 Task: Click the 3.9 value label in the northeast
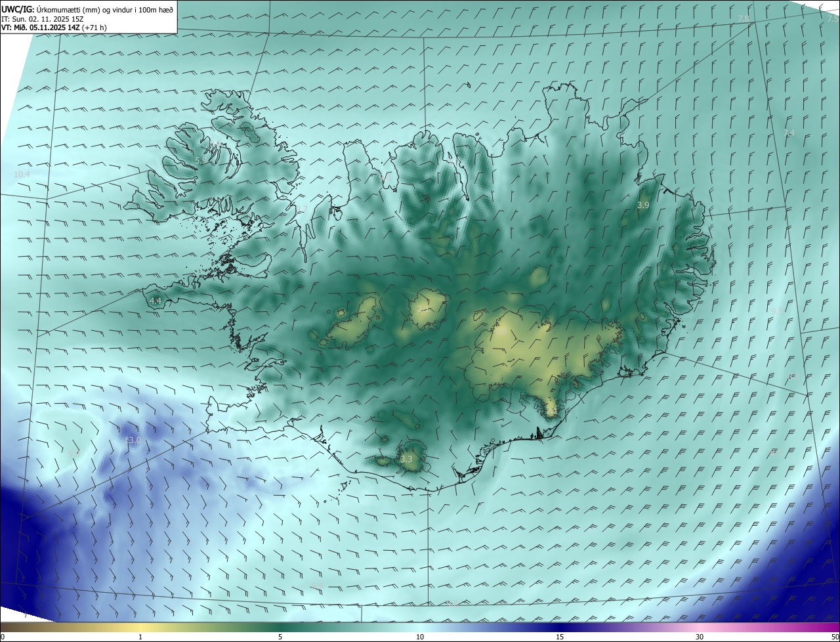(x=643, y=205)
